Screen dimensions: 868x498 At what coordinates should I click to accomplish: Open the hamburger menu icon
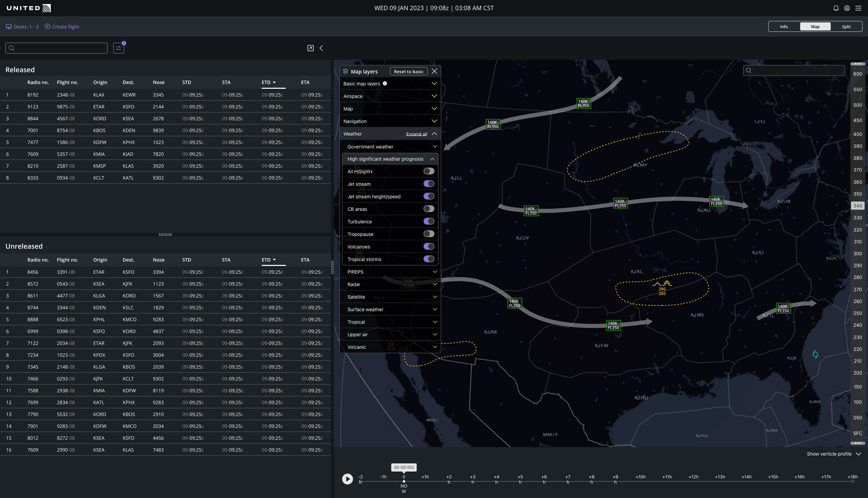[859, 8]
